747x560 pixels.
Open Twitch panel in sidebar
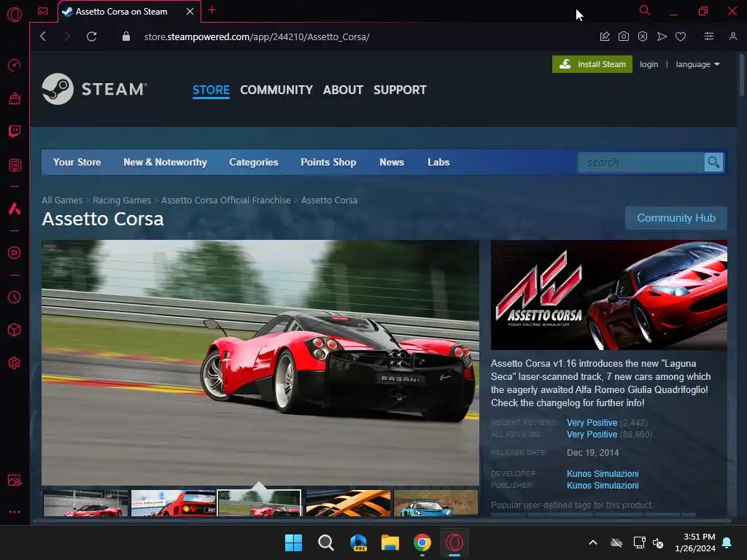(15, 131)
